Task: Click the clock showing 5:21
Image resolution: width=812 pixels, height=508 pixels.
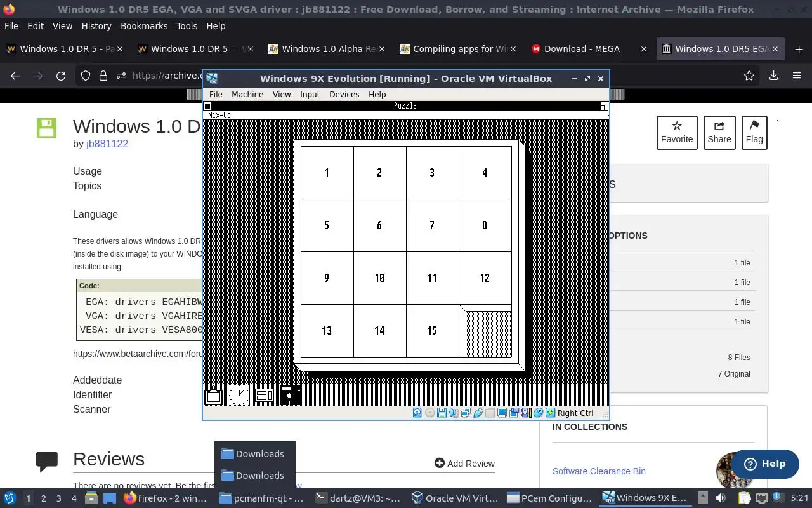Action: tap(799, 498)
